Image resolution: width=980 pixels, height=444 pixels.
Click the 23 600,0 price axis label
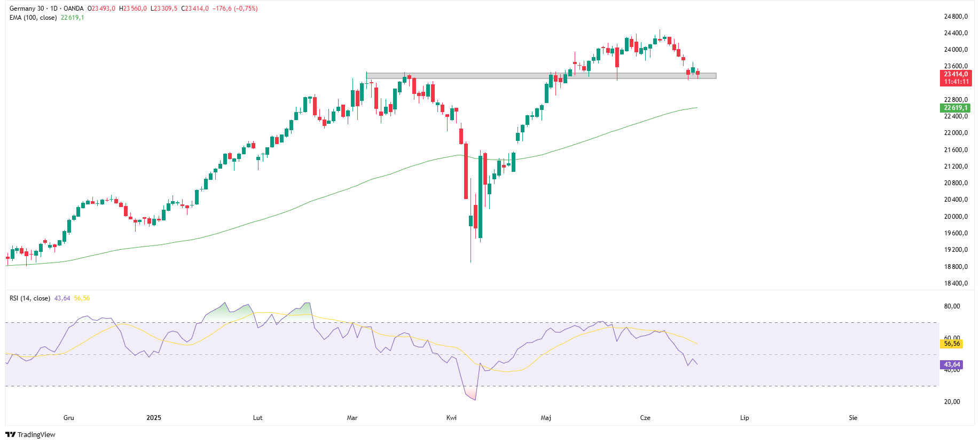[955, 66]
